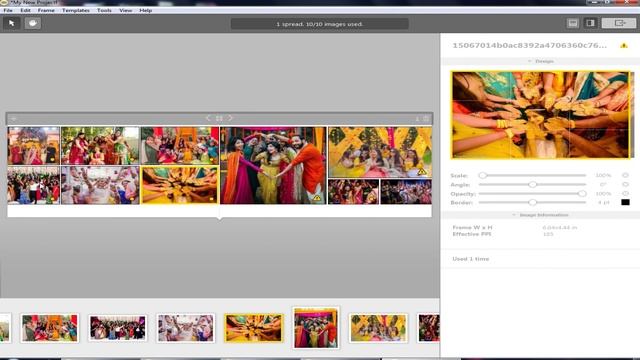Open the Templates menu
Viewport: 640px width, 360px height.
(x=76, y=10)
